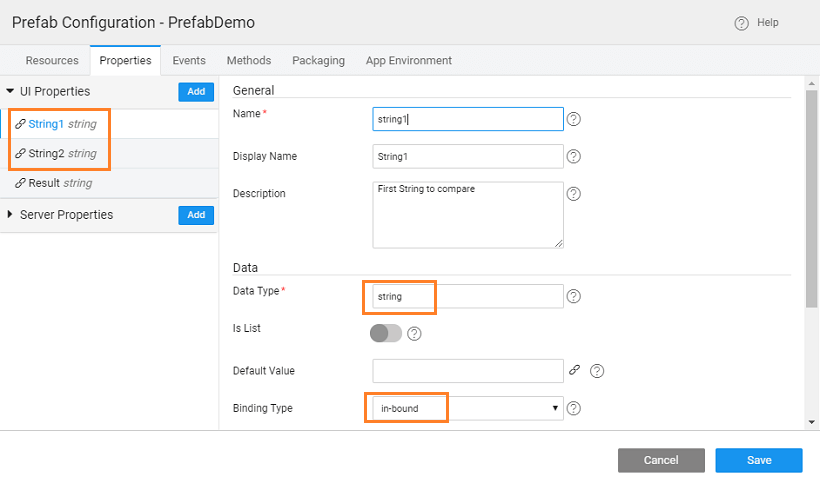Click inside the Description text area
820x490 pixels.
[467, 214]
